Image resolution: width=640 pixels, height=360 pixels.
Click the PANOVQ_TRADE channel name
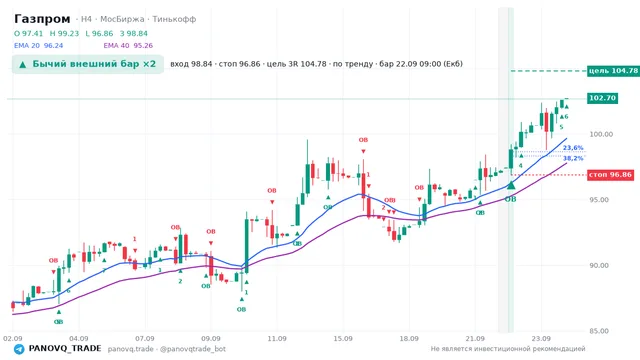point(65,349)
